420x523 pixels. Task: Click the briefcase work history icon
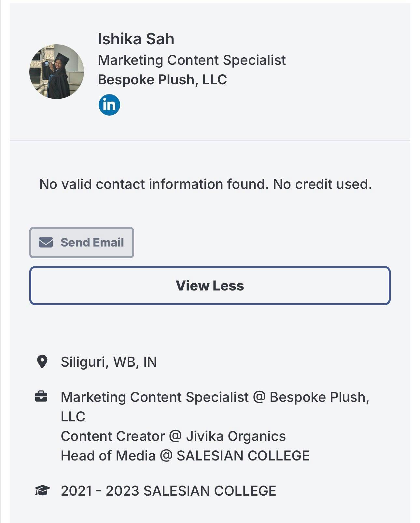[x=41, y=397]
